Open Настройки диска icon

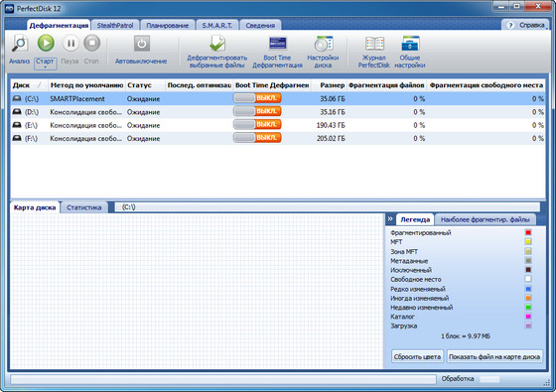(323, 44)
